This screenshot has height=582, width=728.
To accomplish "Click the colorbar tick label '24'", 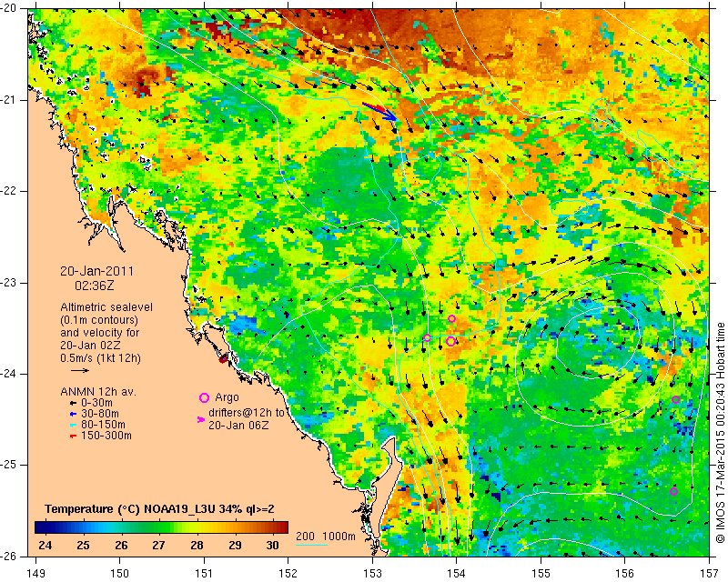I will click(x=45, y=545).
